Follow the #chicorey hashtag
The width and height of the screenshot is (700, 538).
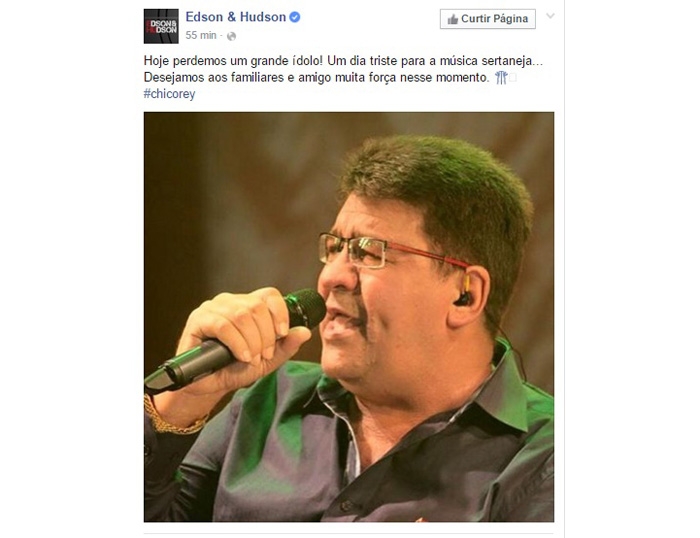[169, 94]
